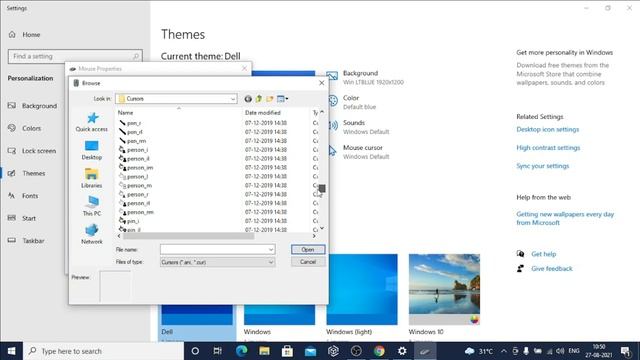Click the file list scroll down arrow

coord(322,229)
